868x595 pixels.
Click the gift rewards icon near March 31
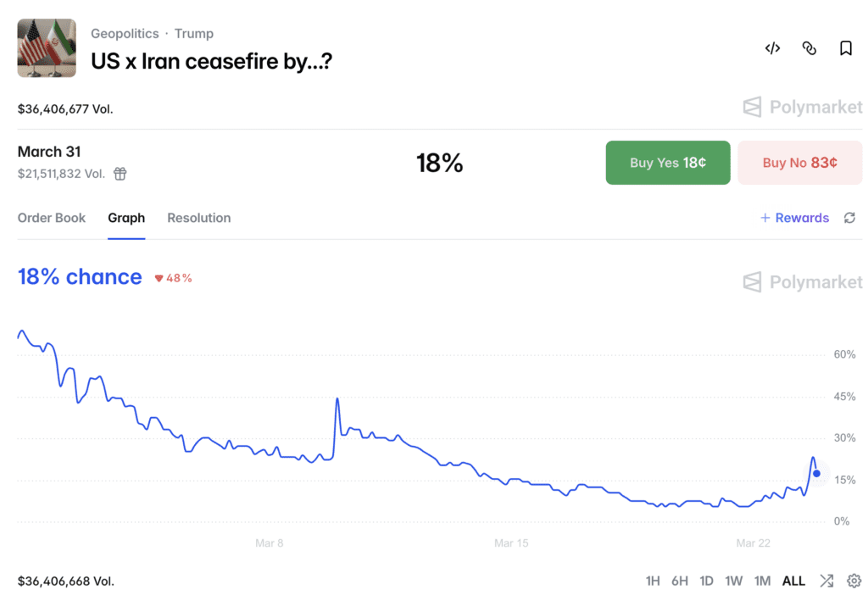pyautogui.click(x=120, y=174)
